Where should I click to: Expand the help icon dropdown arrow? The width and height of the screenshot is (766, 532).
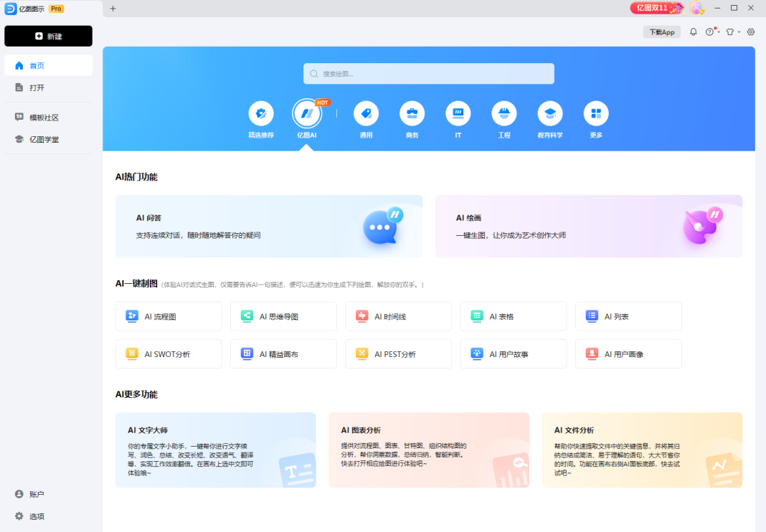(x=719, y=32)
